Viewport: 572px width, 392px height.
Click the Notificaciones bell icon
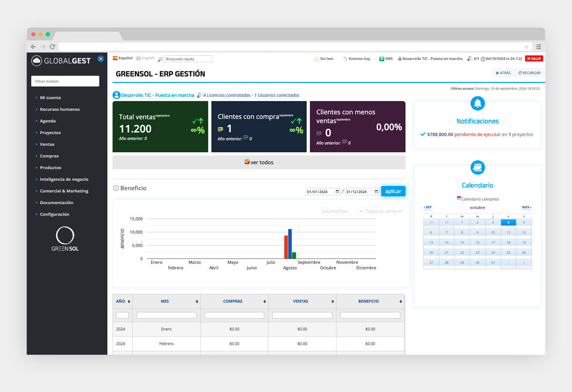click(x=477, y=103)
